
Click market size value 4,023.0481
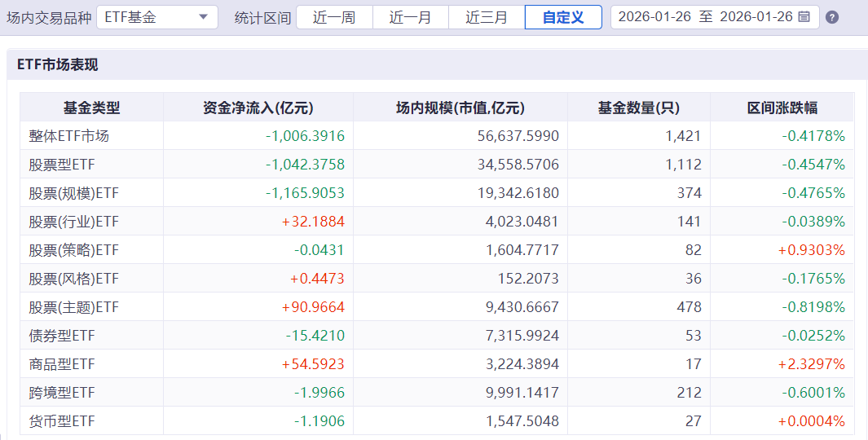point(522,222)
